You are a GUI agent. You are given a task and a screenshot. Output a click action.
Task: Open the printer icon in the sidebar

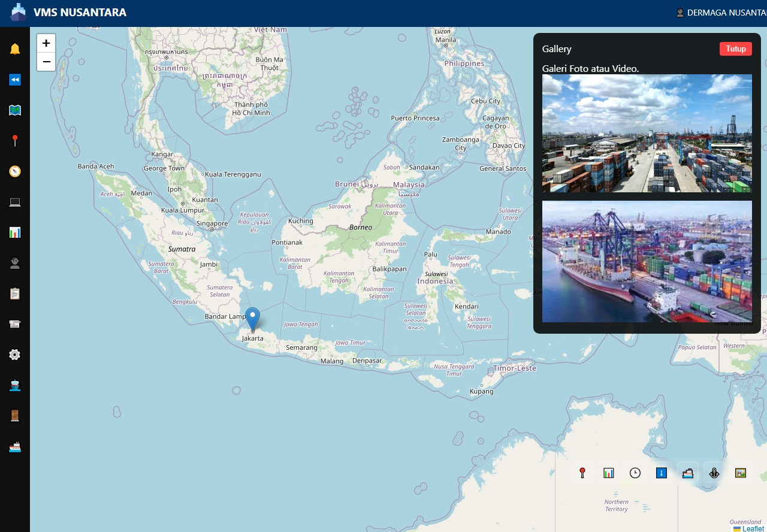point(14,324)
